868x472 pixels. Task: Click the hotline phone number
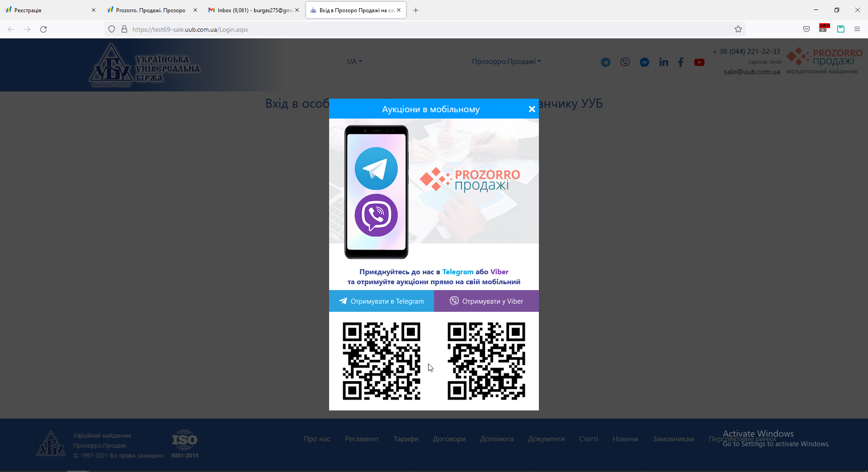click(x=746, y=52)
